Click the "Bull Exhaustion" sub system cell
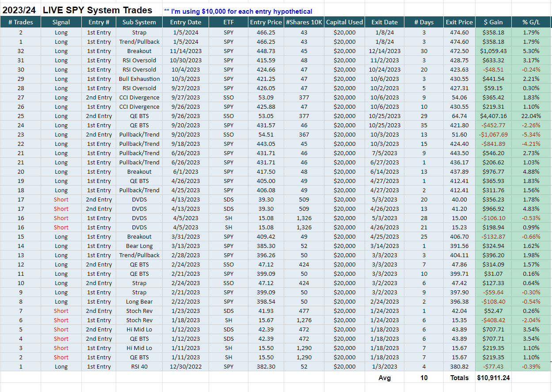The height and width of the screenshot is (392, 552). pyautogui.click(x=139, y=79)
